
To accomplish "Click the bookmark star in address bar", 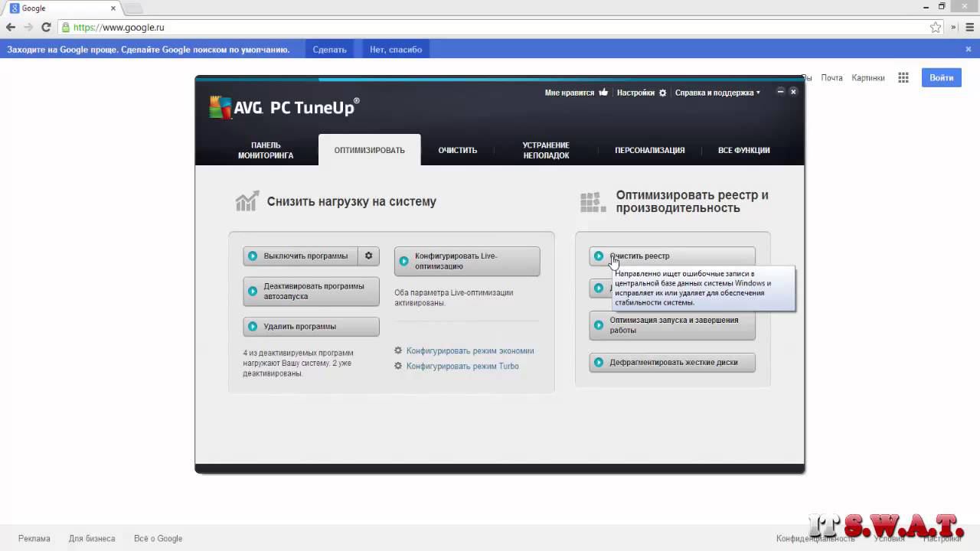I will 936,27.
